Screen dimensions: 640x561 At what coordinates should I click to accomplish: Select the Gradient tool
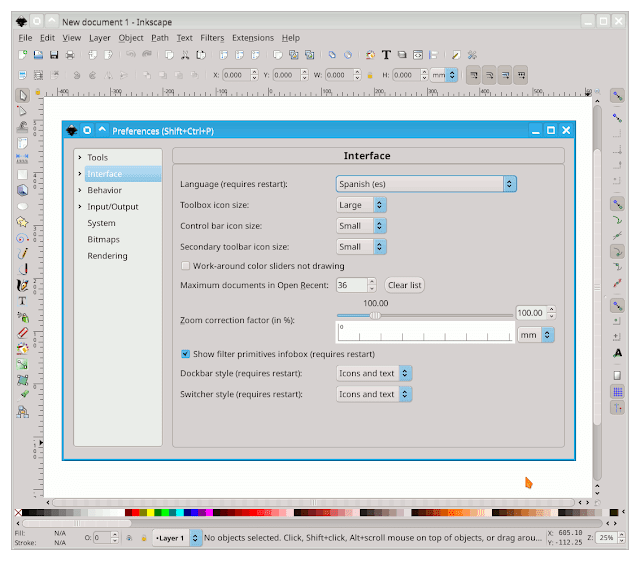pos(22,364)
